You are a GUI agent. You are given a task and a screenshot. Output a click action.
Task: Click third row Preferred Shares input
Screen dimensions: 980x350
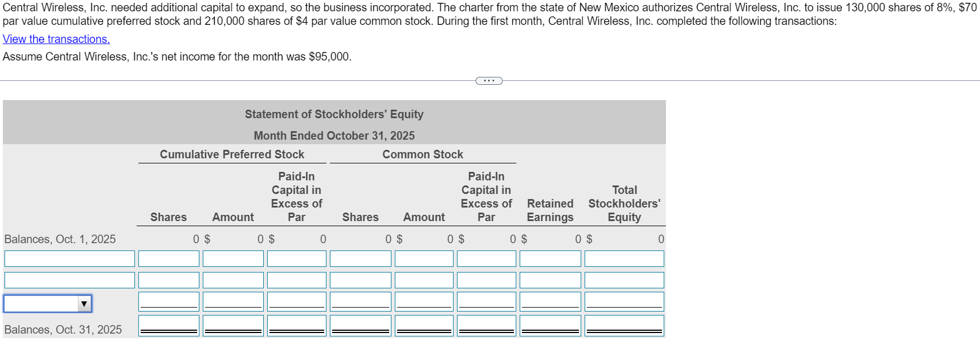(x=169, y=302)
